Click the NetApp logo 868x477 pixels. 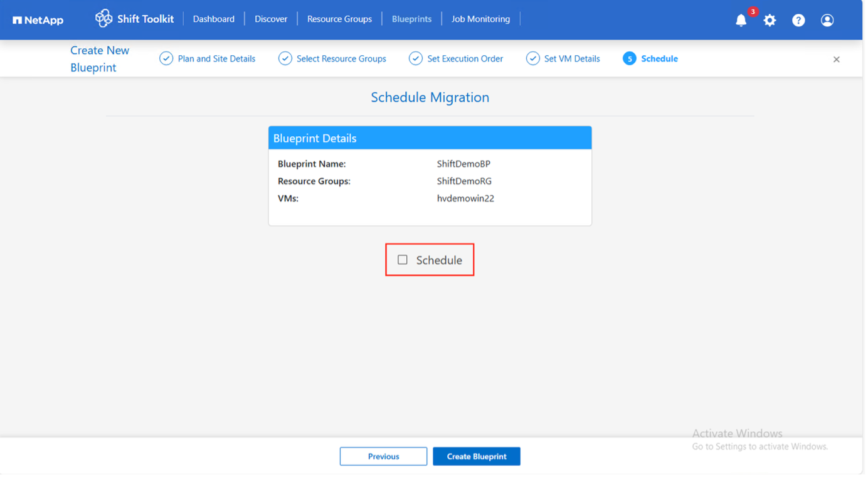38,20
